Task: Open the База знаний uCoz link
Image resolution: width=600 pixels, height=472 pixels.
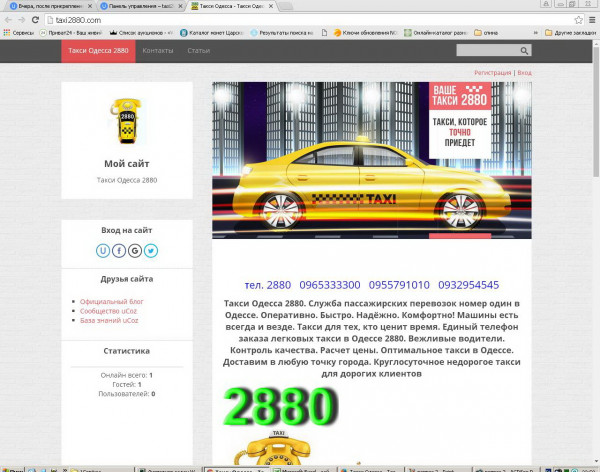Action: coord(111,321)
